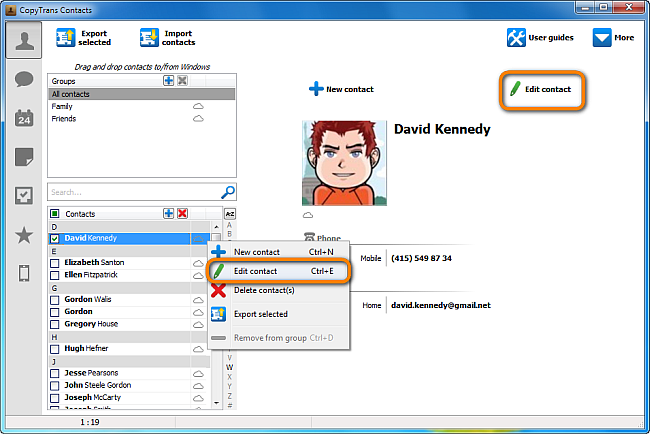The height and width of the screenshot is (434, 650).
Task: Open the Favorites star sidebar icon
Action: (24, 235)
